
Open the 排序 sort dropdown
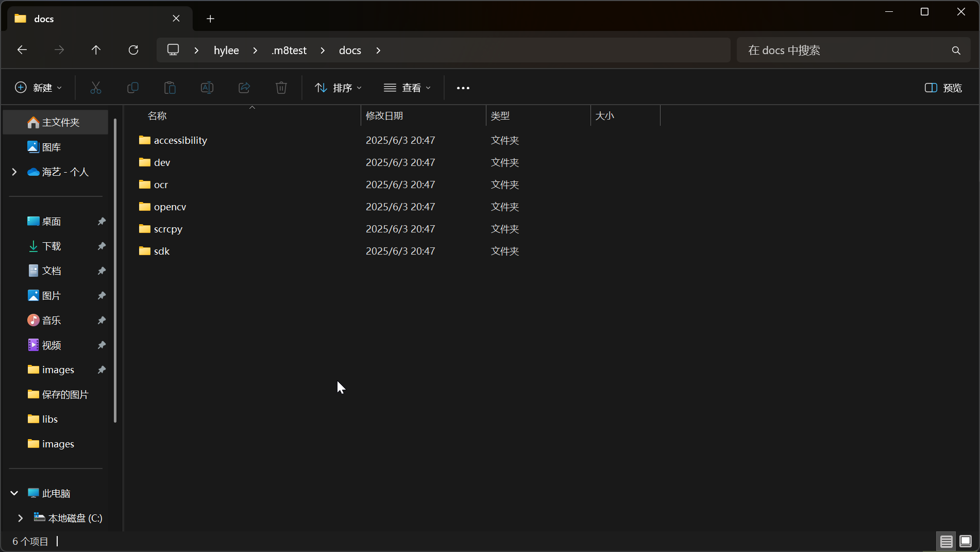tap(339, 88)
